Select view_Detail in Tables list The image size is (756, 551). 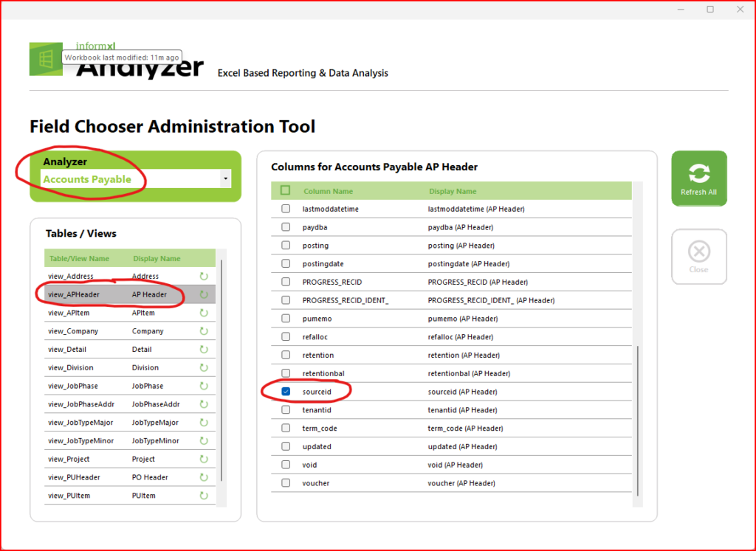(130, 349)
